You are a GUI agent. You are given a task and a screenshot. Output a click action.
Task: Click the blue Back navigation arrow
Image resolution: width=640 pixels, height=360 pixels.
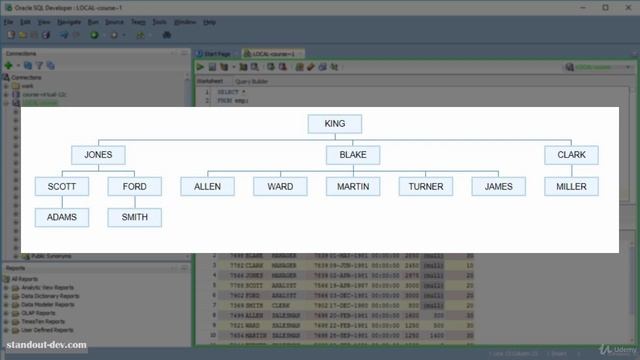point(64,35)
